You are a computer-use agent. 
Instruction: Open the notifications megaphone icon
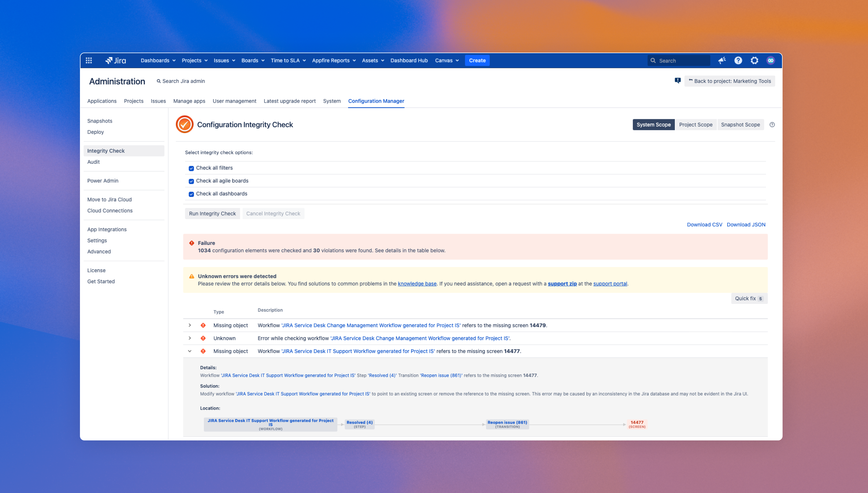(x=722, y=61)
